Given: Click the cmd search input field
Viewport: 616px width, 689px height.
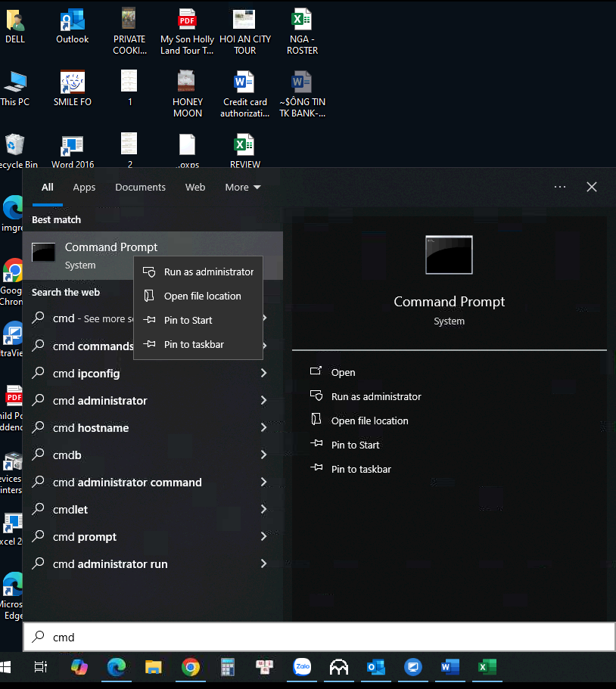Looking at the screenshot, I should point(318,638).
